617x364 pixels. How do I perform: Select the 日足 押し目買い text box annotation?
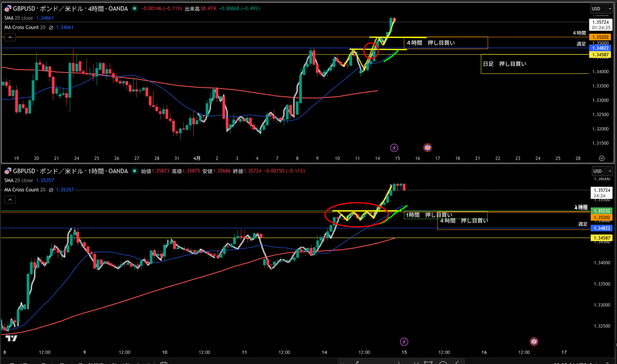[x=504, y=64]
